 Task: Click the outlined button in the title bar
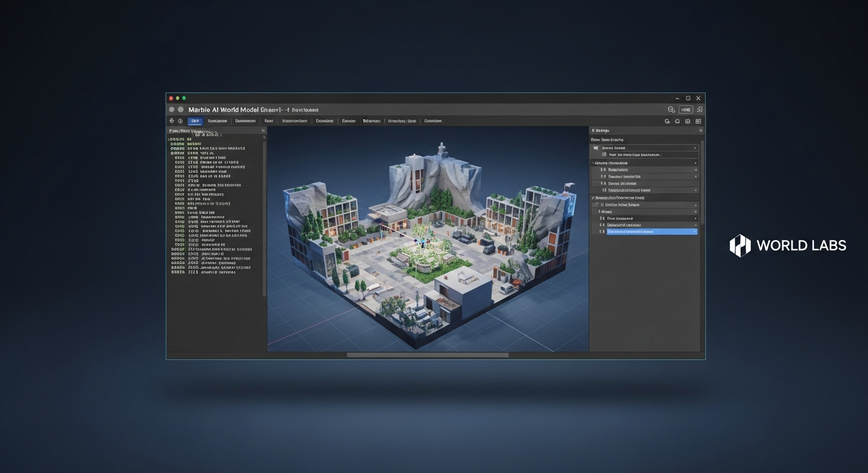point(686,110)
